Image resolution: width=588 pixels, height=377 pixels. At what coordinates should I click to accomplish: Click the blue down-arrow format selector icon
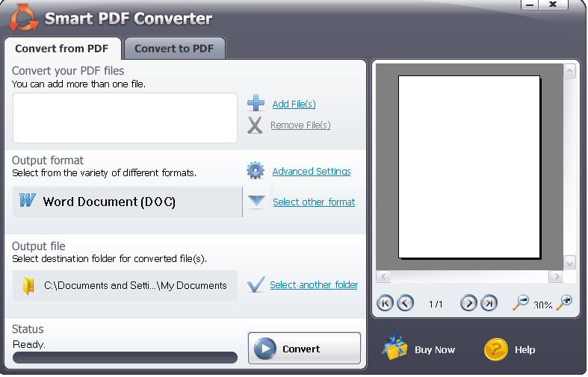256,201
